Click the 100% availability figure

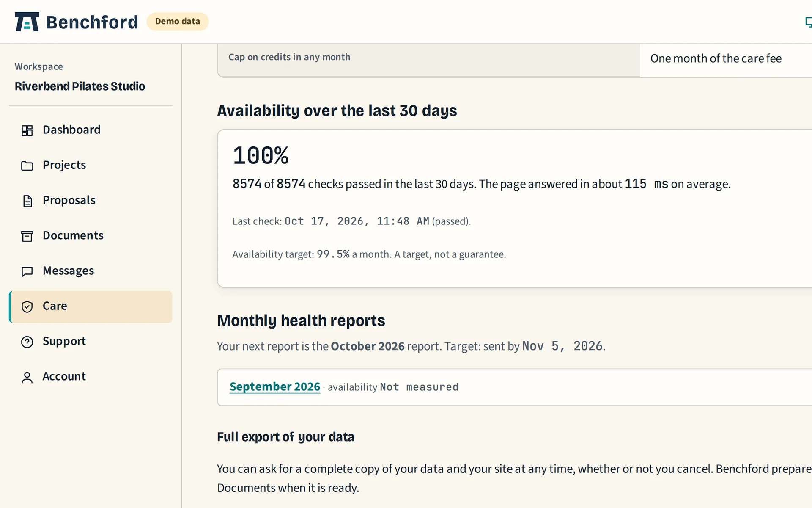click(261, 155)
